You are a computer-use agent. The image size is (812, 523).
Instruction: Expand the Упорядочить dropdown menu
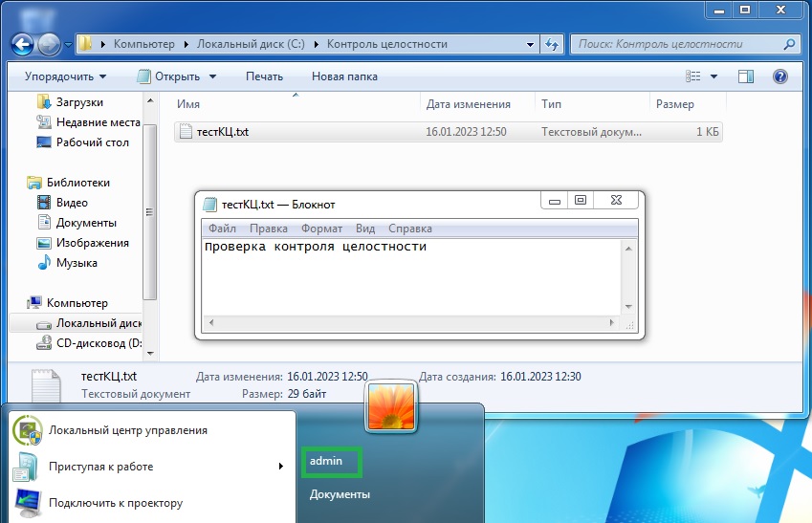(x=65, y=76)
